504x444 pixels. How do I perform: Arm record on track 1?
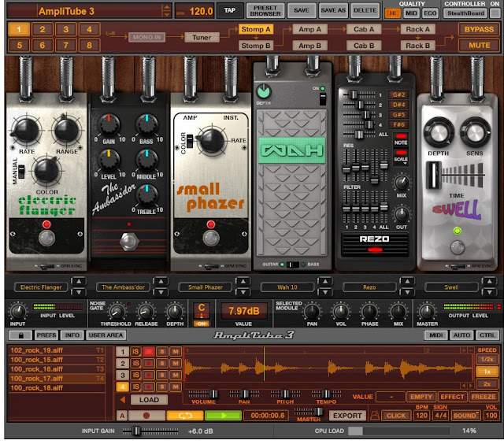click(149, 351)
